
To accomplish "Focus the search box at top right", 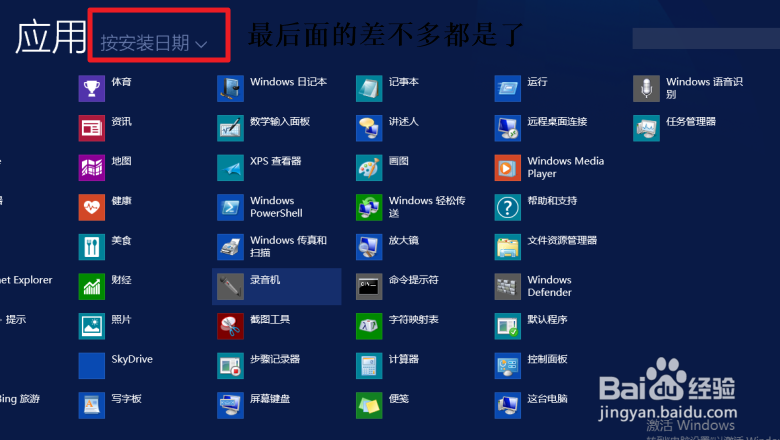I will (706, 38).
